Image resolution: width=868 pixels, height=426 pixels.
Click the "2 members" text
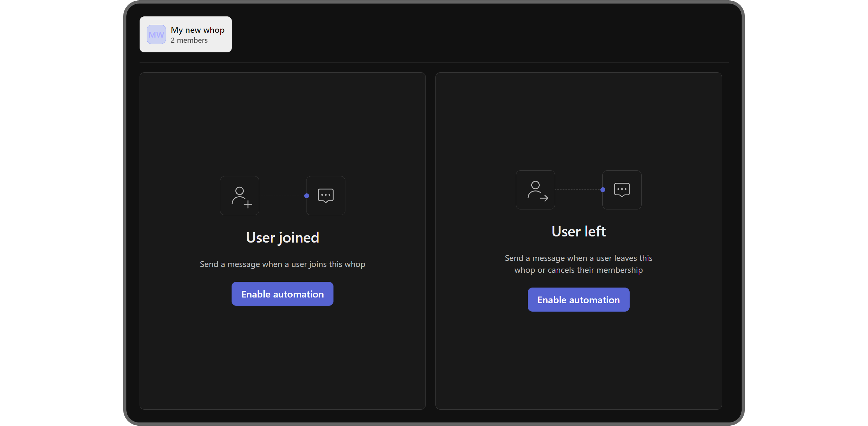(189, 40)
